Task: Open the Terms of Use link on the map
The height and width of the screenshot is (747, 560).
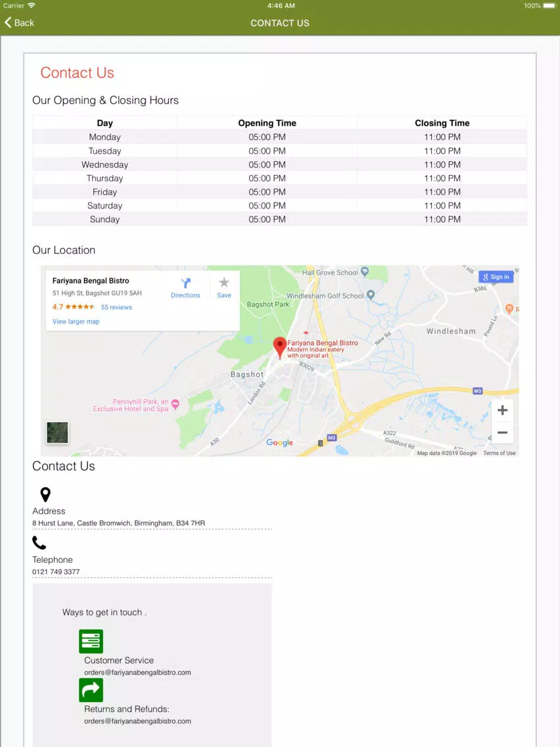Action: coord(499,453)
